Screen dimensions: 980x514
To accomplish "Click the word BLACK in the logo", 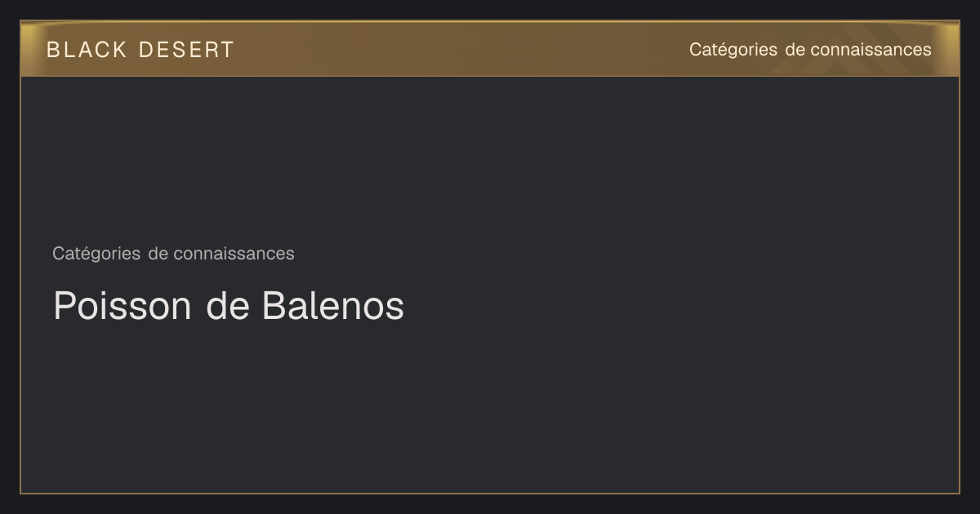I will pos(87,50).
